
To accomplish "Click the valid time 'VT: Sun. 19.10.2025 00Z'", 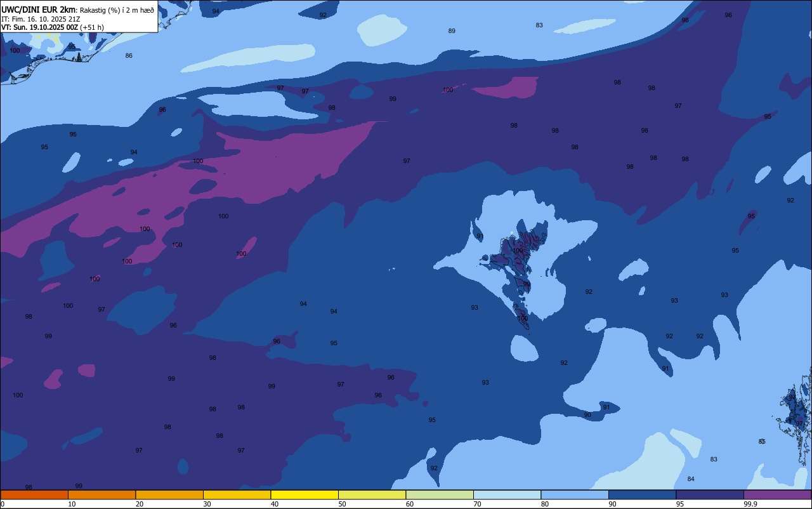I will (x=39, y=27).
